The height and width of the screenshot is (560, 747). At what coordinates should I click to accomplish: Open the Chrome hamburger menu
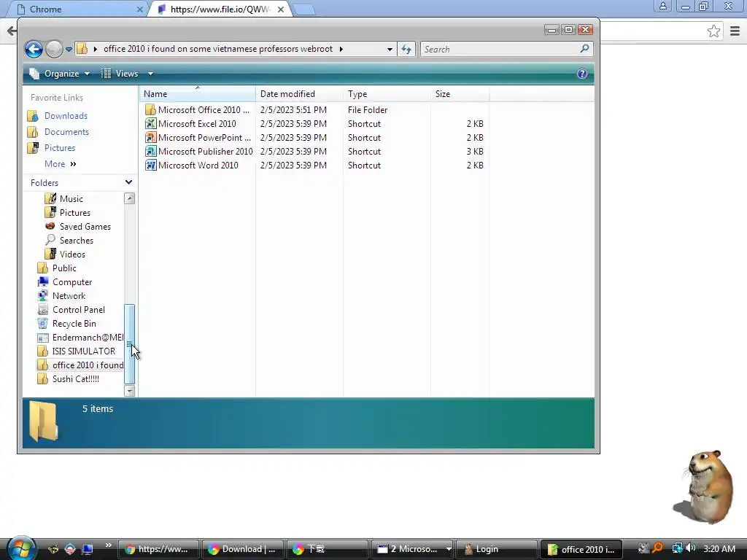[735, 31]
